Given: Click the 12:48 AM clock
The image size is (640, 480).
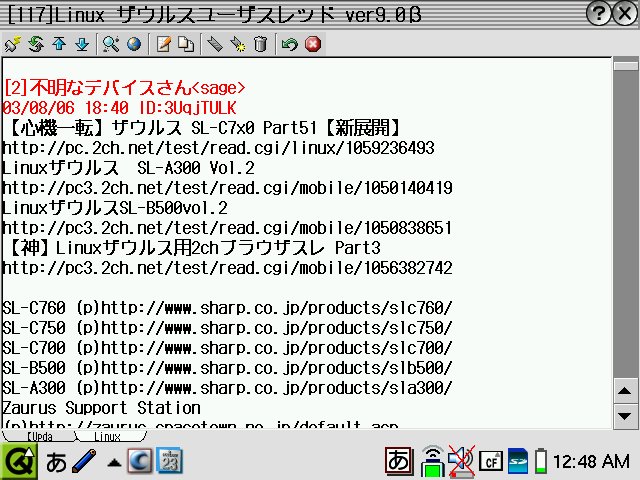Looking at the screenshot, I should tap(591, 462).
